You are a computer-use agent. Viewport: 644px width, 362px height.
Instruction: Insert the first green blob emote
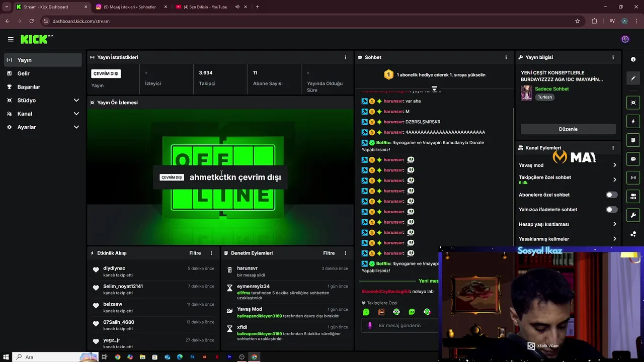point(366,312)
